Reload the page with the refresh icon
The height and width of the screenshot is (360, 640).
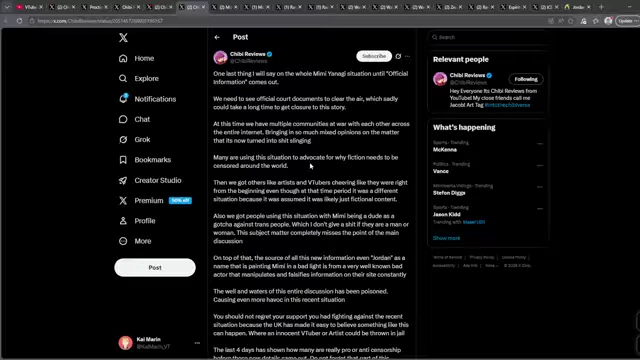pos(19,21)
